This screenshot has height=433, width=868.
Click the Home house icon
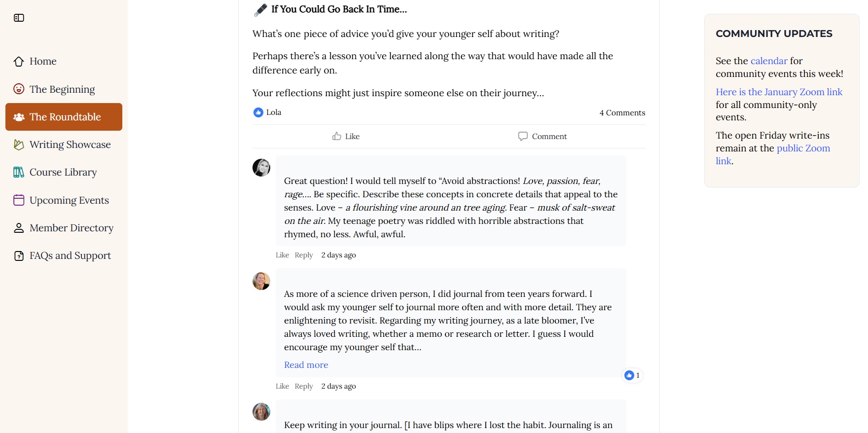pyautogui.click(x=19, y=62)
